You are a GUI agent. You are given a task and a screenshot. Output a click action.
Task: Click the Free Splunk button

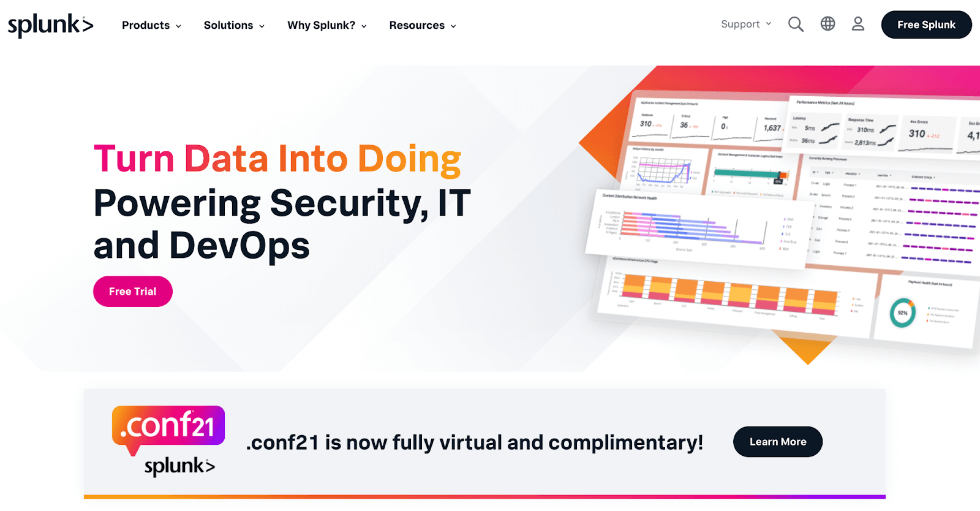click(926, 25)
